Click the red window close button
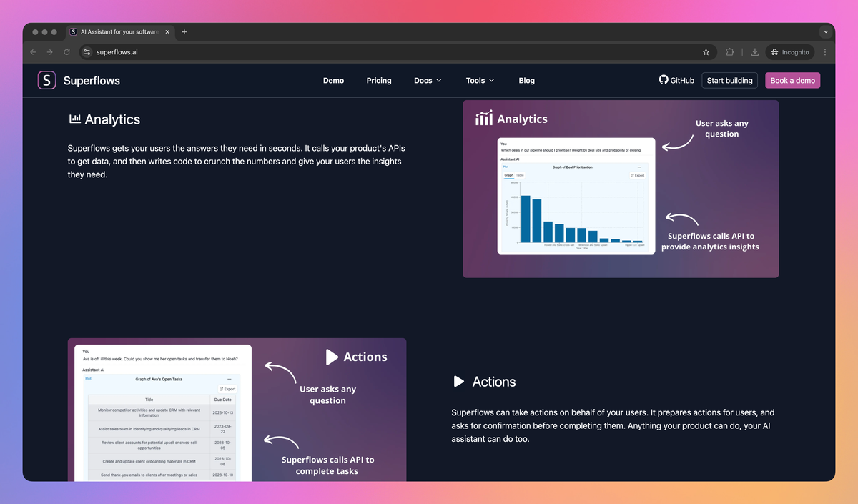 pyautogui.click(x=34, y=32)
